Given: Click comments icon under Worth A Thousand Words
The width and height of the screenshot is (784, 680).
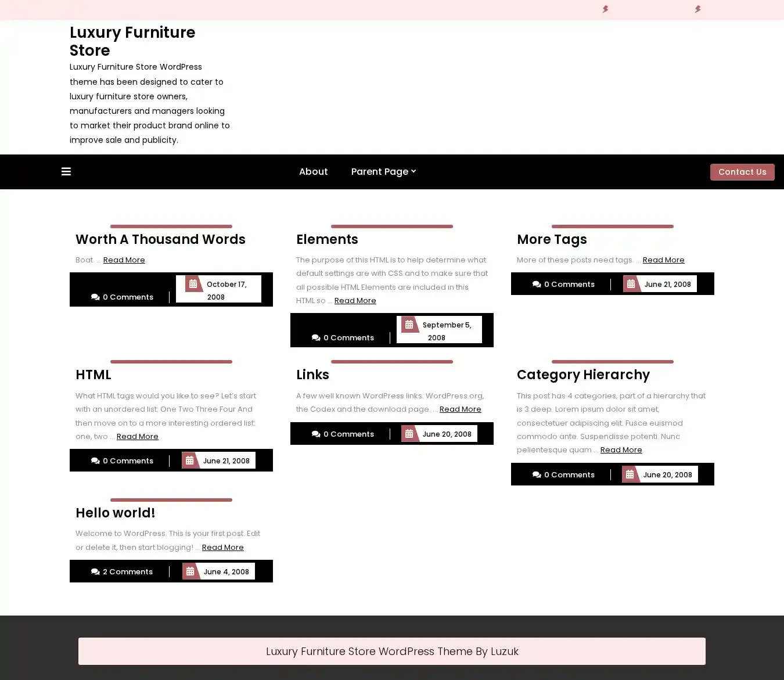Looking at the screenshot, I should click(95, 297).
